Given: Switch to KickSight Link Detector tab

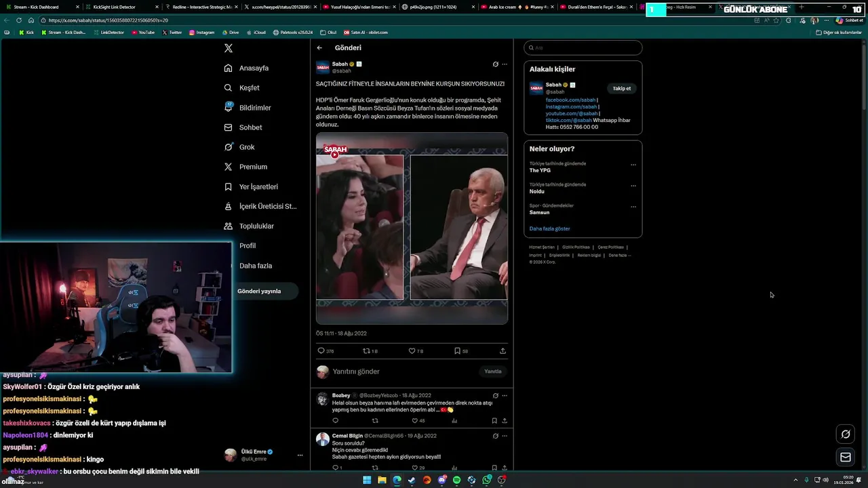Looking at the screenshot, I should pyautogui.click(x=122, y=7).
